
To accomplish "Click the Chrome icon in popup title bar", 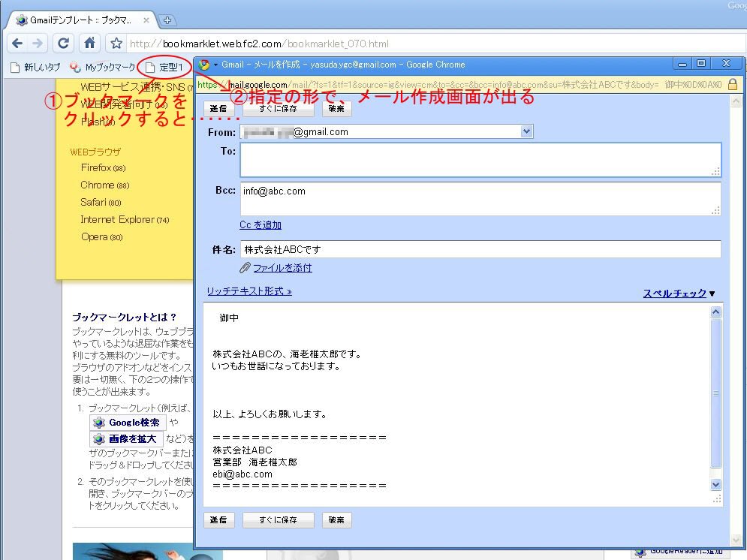I will [x=205, y=65].
